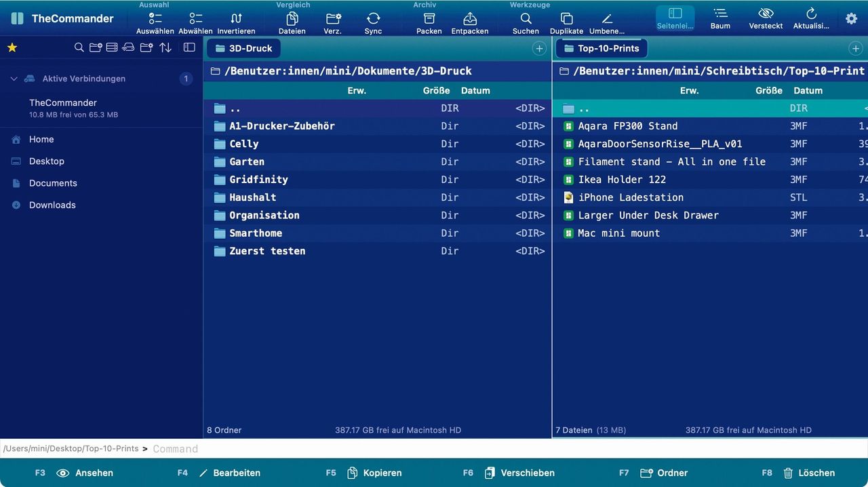
Task: Select the Aqara FP300 Stand file
Action: [x=711, y=126]
